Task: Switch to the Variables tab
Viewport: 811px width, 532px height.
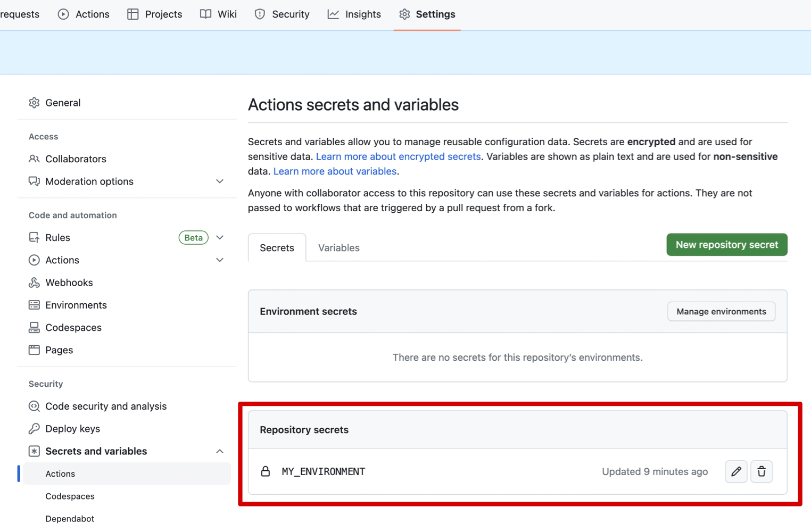Action: coord(338,248)
